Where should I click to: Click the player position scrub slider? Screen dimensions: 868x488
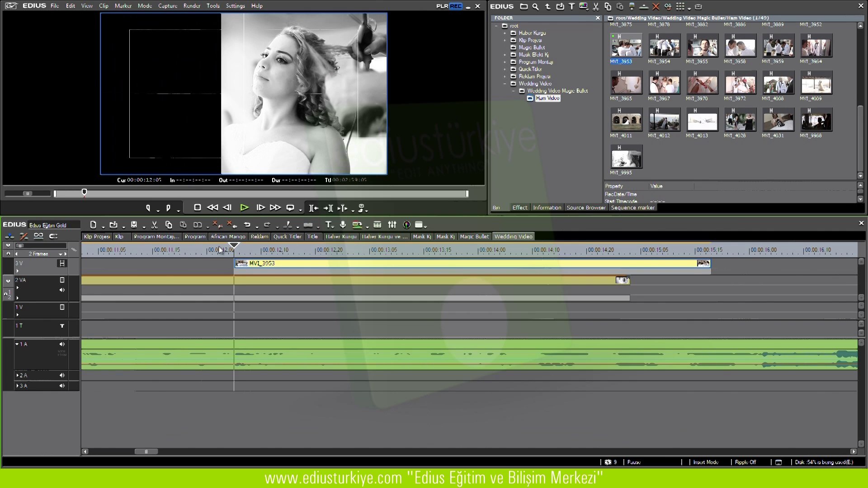84,193
